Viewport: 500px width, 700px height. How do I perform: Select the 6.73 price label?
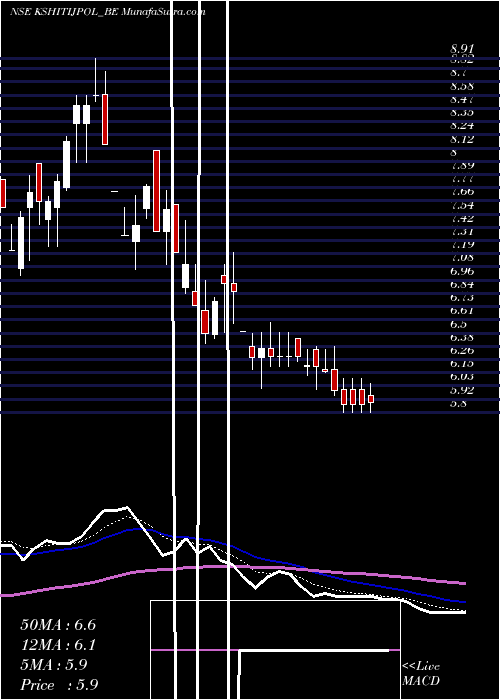(462, 297)
